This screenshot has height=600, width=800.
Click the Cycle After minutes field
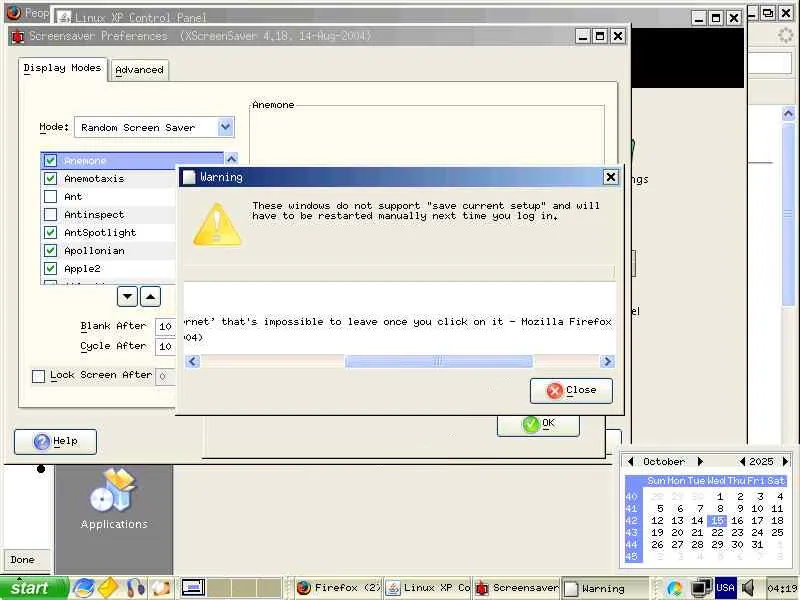pyautogui.click(x=165, y=346)
